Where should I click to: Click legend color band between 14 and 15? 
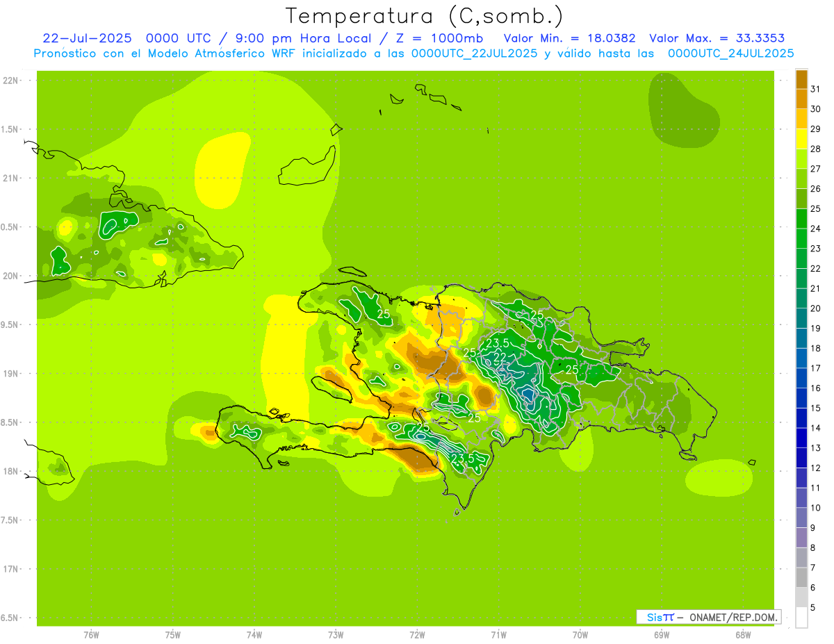[801, 418]
